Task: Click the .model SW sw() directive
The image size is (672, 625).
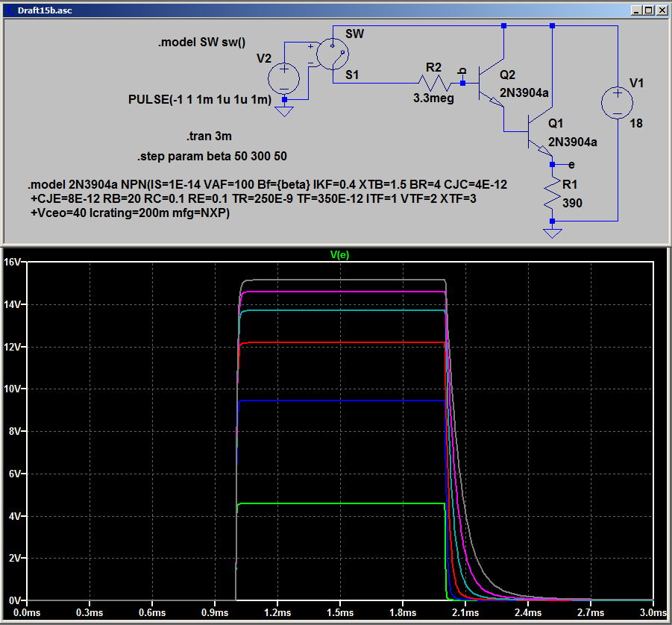Action: pyautogui.click(x=202, y=42)
